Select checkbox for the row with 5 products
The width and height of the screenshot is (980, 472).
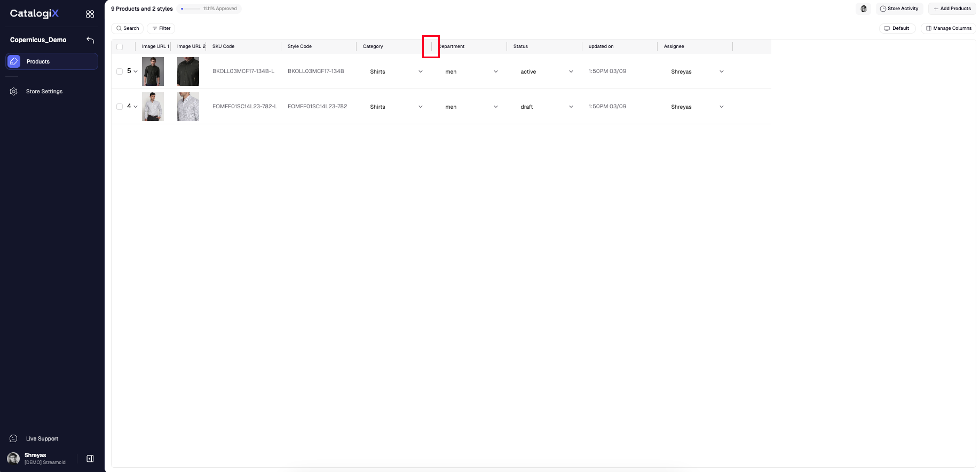tap(120, 71)
